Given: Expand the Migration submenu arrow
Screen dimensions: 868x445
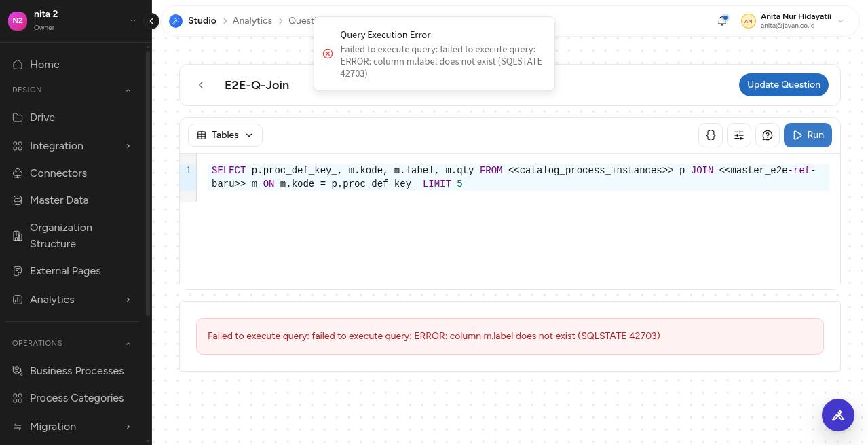Looking at the screenshot, I should pos(128,427).
